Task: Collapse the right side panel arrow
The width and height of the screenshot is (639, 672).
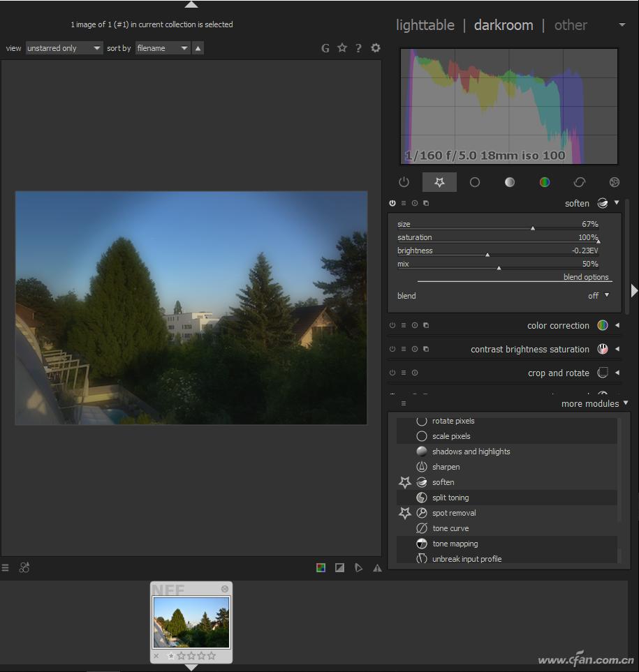Action: point(634,291)
